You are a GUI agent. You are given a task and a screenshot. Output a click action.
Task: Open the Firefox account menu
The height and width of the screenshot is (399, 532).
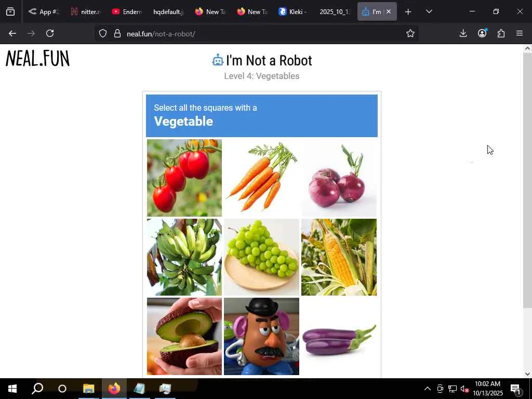[482, 33]
